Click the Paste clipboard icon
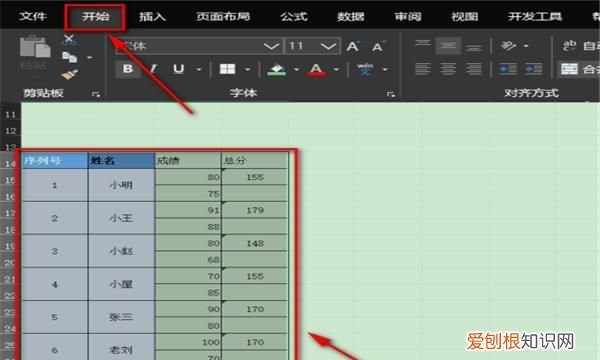The image size is (600, 360). 34,48
